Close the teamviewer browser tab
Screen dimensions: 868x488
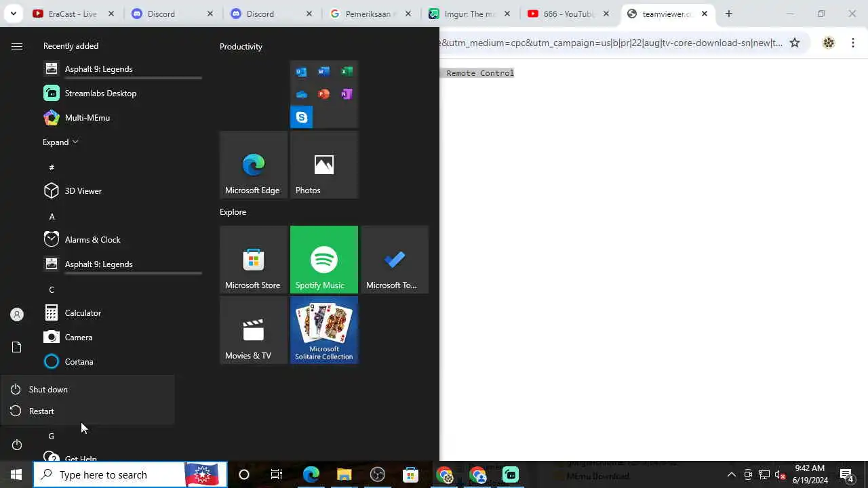[x=705, y=14]
